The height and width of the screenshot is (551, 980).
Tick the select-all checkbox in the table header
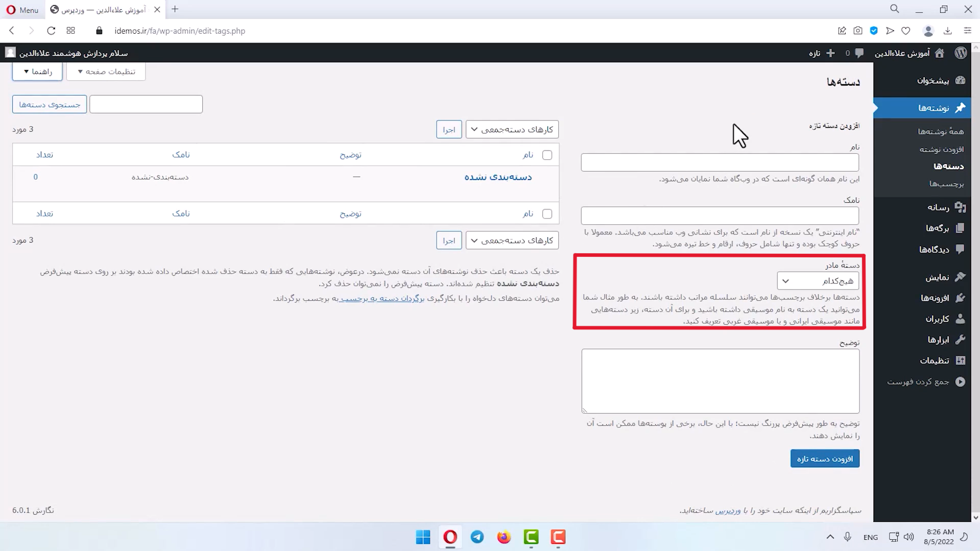(x=547, y=155)
